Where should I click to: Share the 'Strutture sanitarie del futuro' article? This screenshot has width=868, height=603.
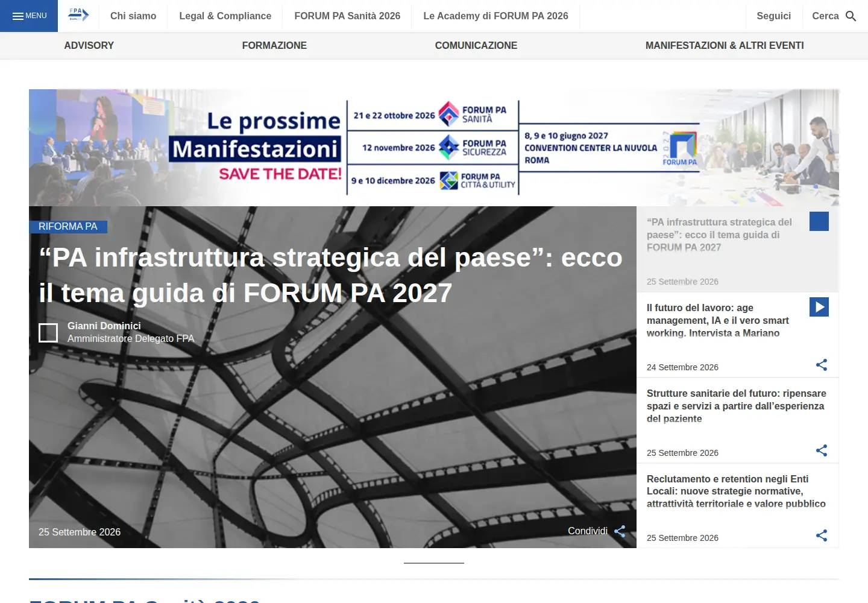822,450
